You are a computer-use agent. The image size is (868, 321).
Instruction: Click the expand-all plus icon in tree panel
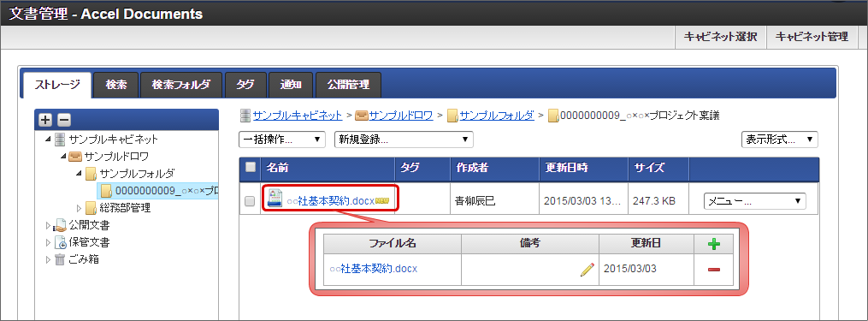(x=46, y=120)
